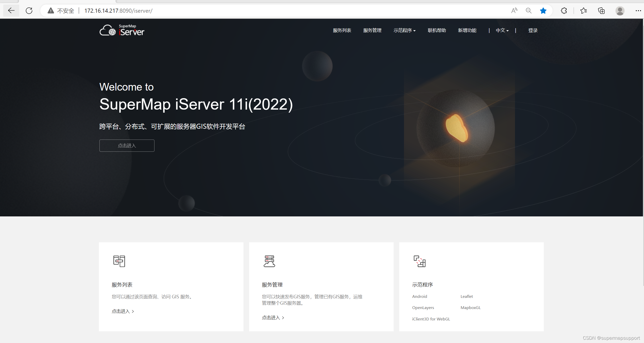Image resolution: width=644 pixels, height=343 pixels.
Task: Open the Android sample link
Action: (x=420, y=296)
